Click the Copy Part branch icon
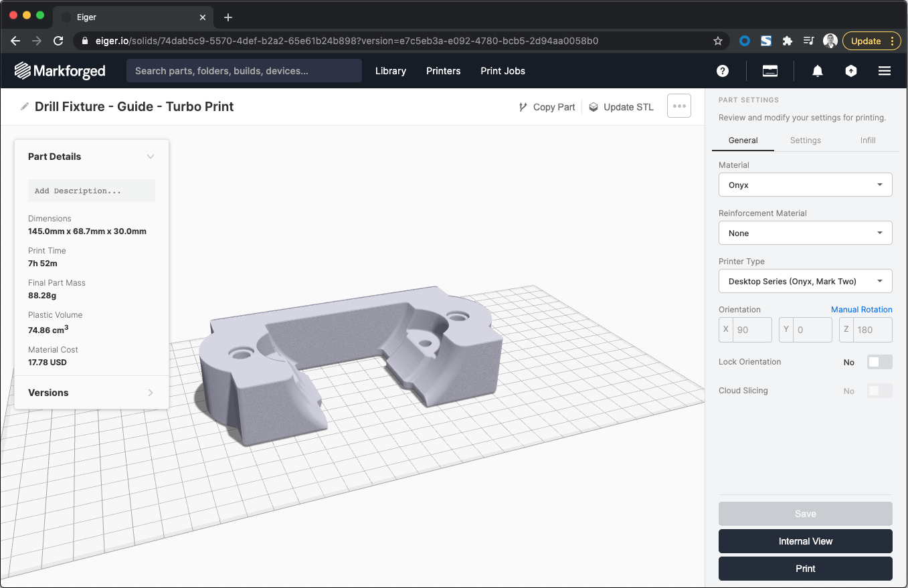This screenshot has height=588, width=908. point(523,107)
